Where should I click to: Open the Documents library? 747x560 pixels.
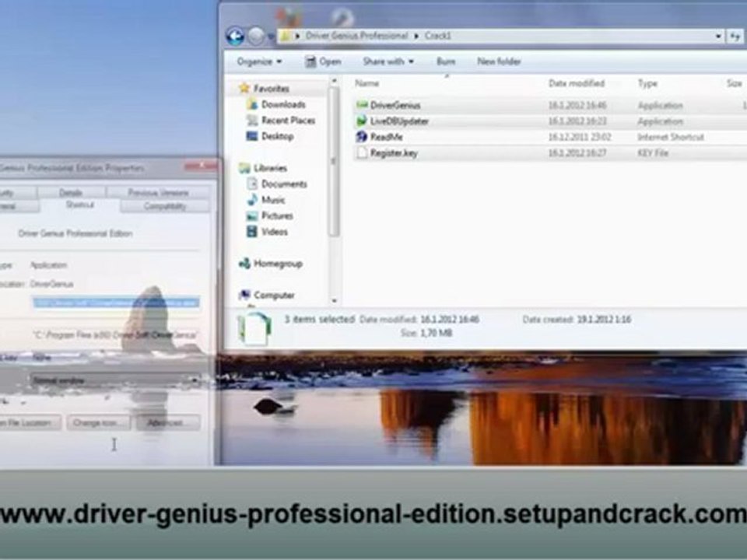(284, 184)
